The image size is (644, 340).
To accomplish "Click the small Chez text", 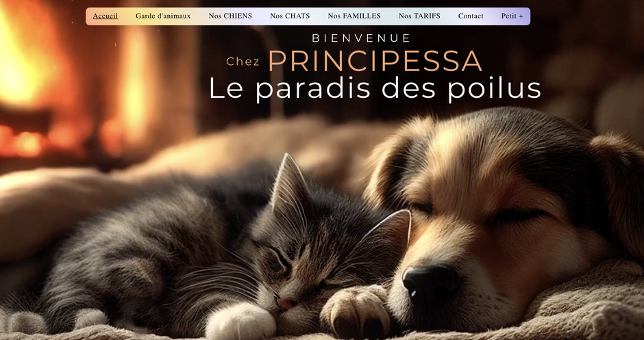I will 243,62.
